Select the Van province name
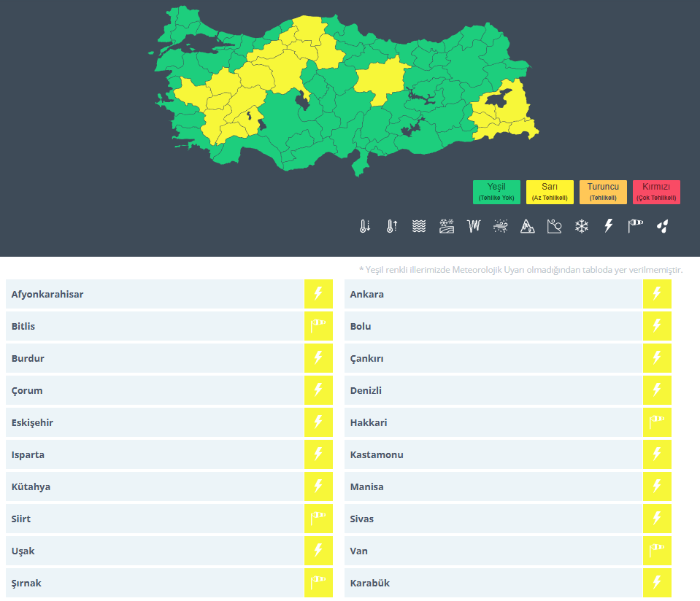The width and height of the screenshot is (700, 601). (x=359, y=551)
